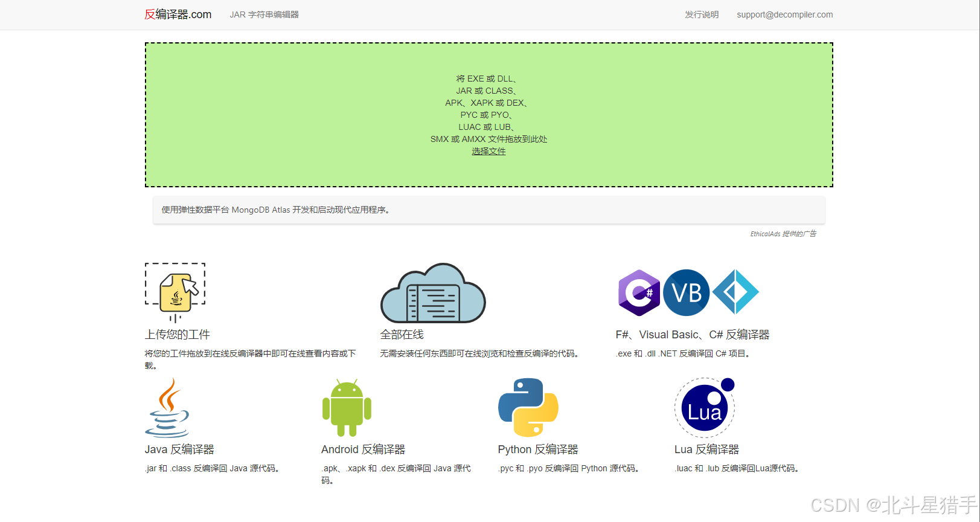Image resolution: width=980 pixels, height=522 pixels.
Task: Click the Lua moon logo icon
Action: pos(705,408)
